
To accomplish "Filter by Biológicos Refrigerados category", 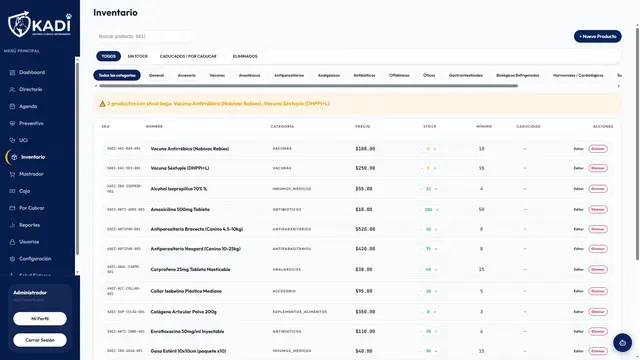I will click(x=518, y=76).
